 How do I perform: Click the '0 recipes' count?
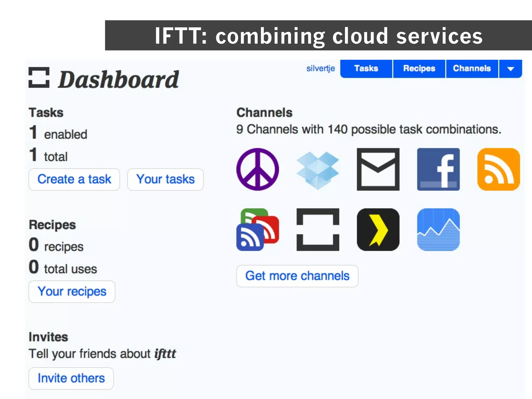coord(56,245)
